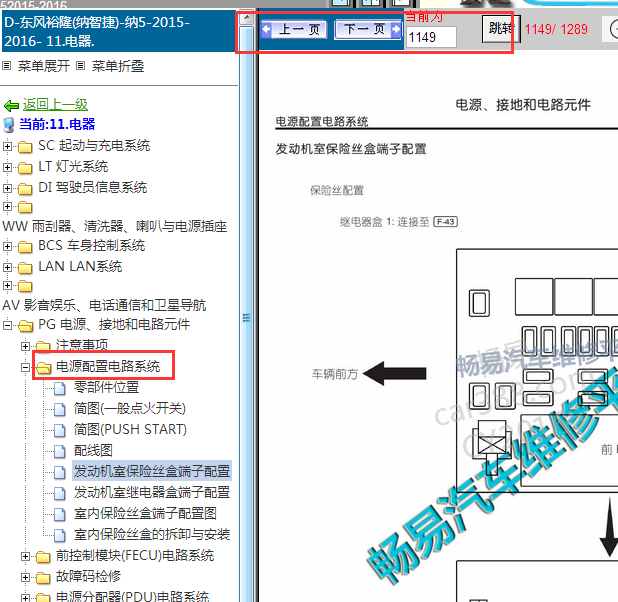Expand the AV 影音娱乐 folder node
The width and height of the screenshot is (618, 602).
point(7,285)
